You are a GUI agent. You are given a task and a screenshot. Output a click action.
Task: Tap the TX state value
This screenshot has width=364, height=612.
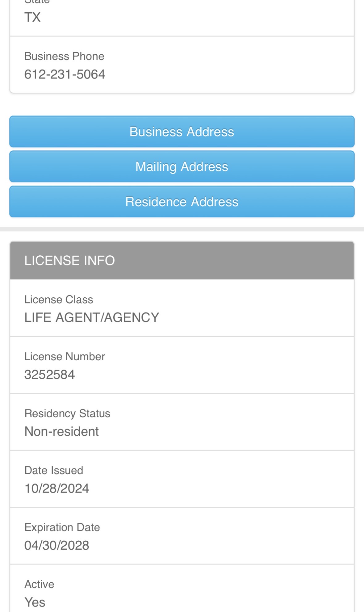pos(32,17)
